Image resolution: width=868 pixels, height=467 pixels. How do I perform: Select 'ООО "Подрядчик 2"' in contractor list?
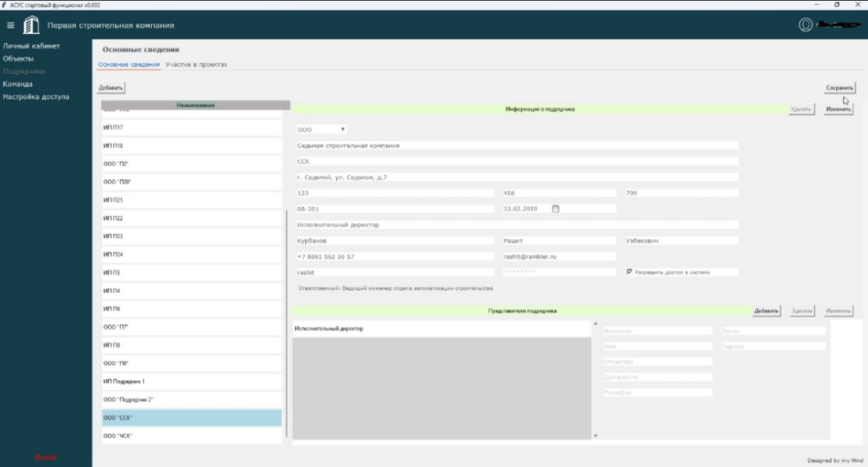click(x=192, y=400)
